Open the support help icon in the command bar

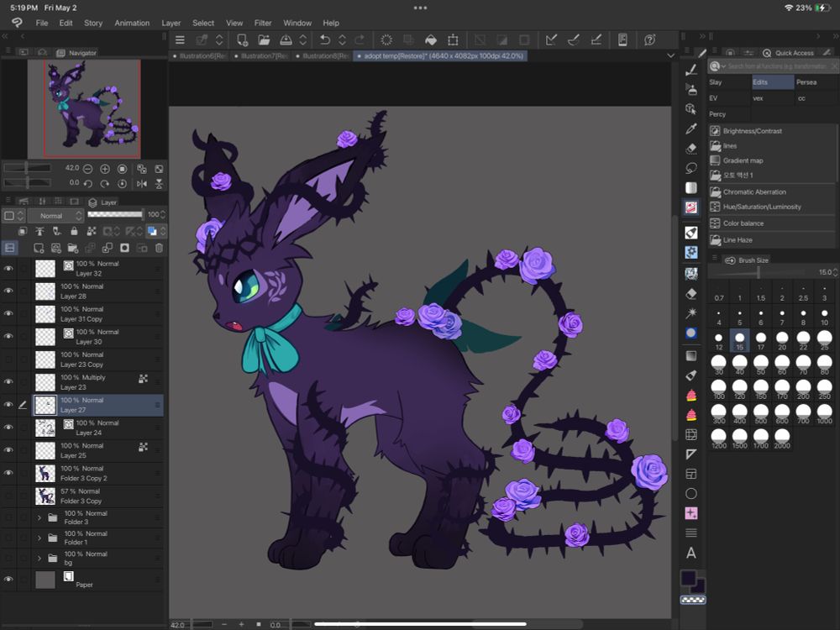coord(650,39)
